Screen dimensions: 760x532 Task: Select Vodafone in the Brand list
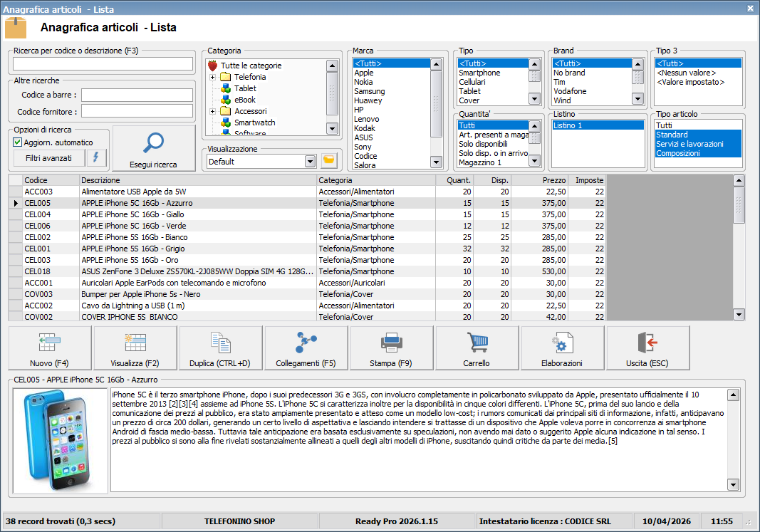tap(570, 91)
